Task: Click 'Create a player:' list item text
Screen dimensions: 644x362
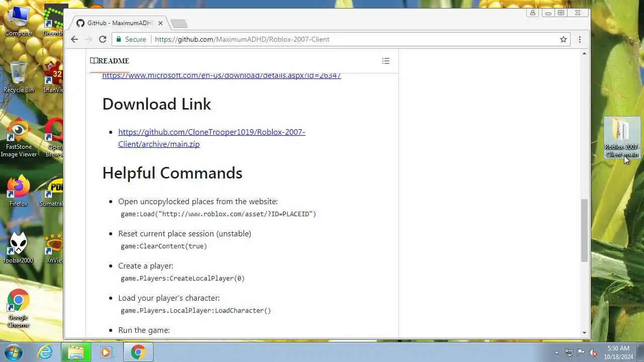Action: [145, 266]
